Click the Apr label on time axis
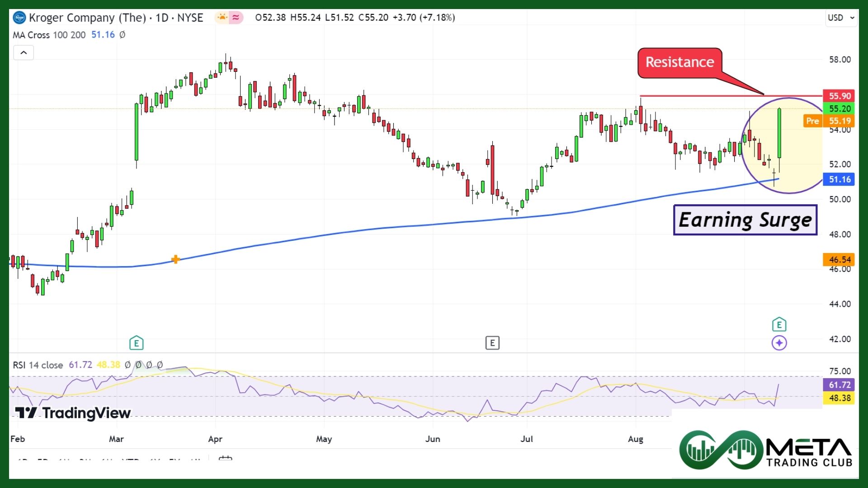The height and width of the screenshot is (488, 868). tap(215, 439)
